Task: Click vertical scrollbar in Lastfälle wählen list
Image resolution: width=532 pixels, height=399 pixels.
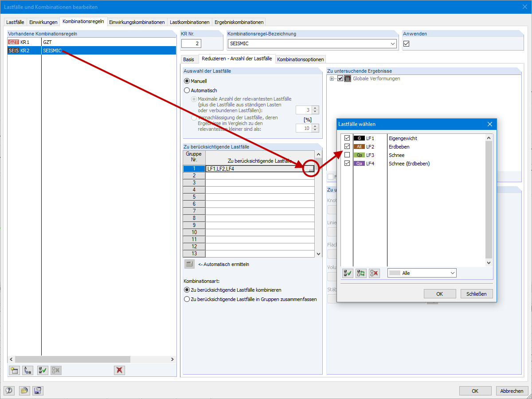Action: pos(489,200)
